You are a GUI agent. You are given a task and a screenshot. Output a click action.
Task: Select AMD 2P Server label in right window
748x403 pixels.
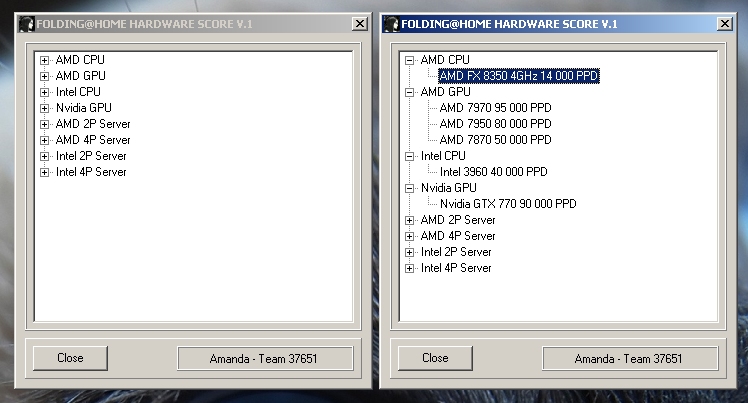coord(457,220)
